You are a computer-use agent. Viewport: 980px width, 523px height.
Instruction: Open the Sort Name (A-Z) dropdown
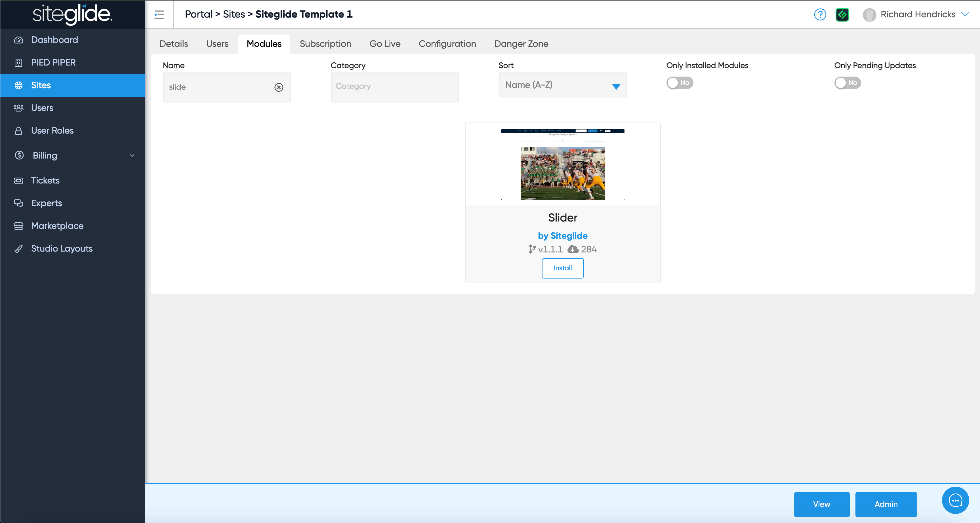(x=563, y=85)
